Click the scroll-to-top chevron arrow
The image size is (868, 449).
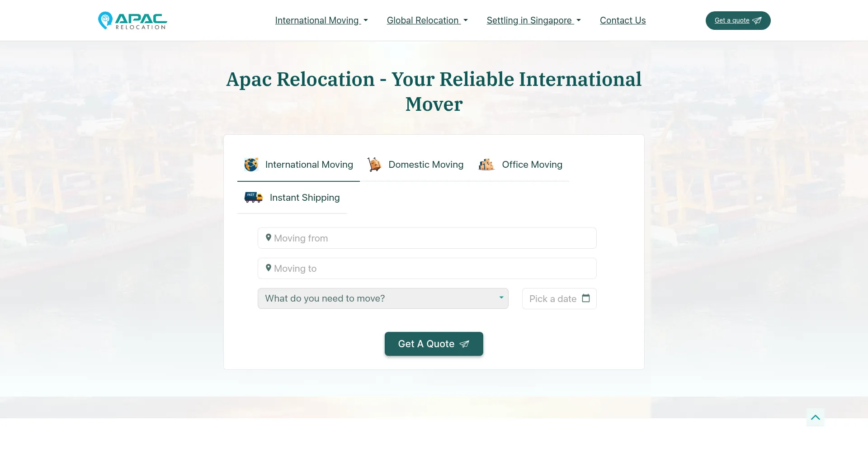pyautogui.click(x=815, y=417)
